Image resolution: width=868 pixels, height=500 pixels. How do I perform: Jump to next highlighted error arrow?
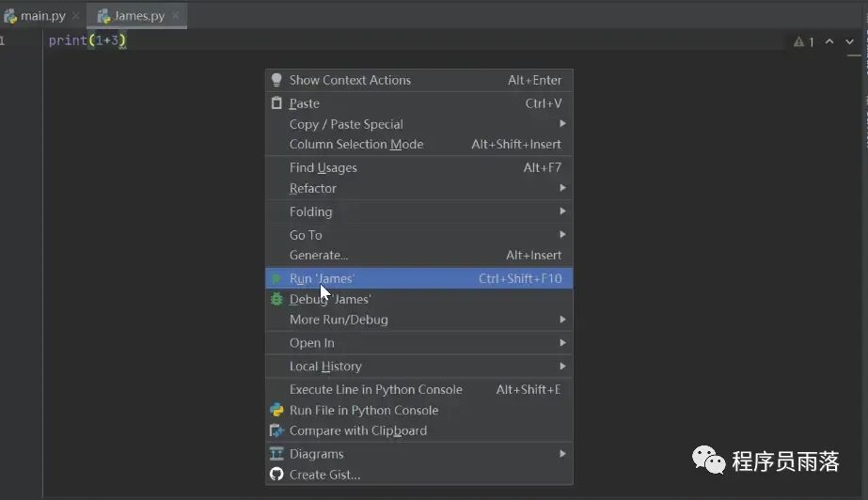tap(847, 41)
